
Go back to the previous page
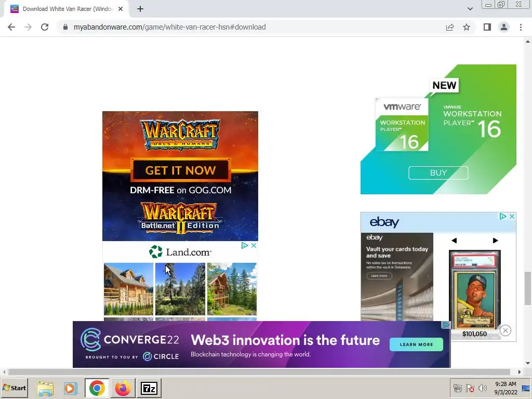[11, 27]
